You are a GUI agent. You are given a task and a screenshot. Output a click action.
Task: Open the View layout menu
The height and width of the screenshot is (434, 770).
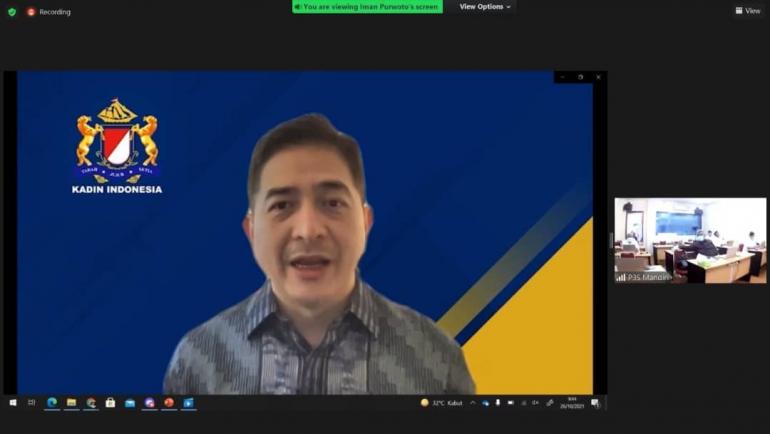point(748,10)
